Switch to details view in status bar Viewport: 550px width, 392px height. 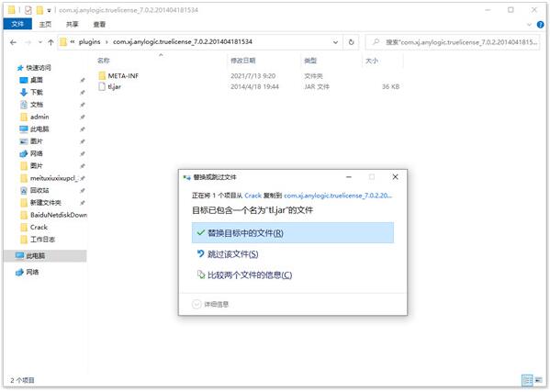click(527, 380)
